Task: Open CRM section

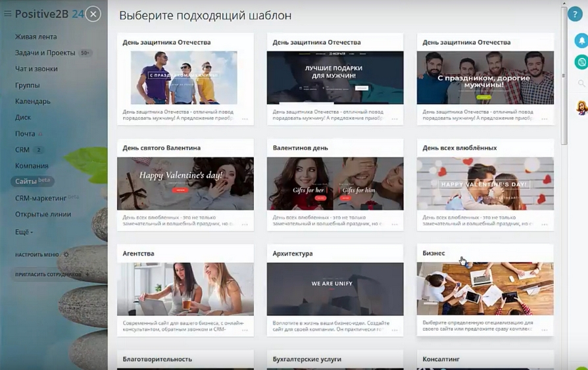Action: pyautogui.click(x=22, y=149)
